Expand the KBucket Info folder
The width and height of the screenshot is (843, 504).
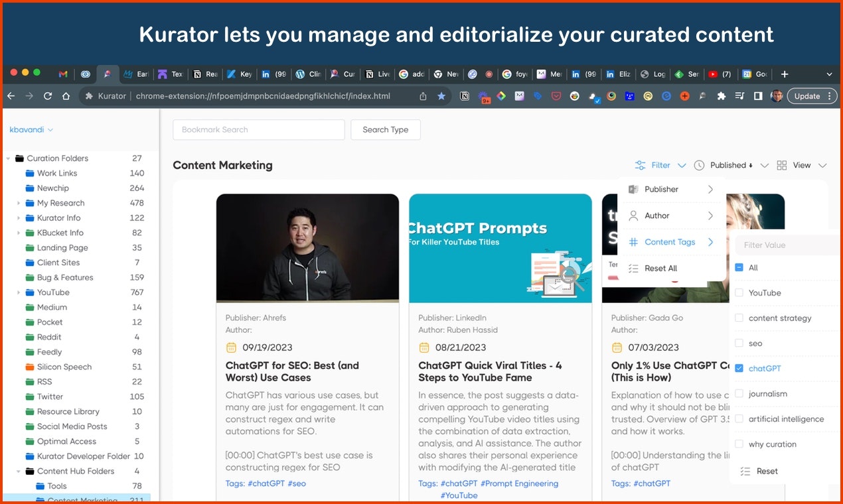[x=19, y=233]
